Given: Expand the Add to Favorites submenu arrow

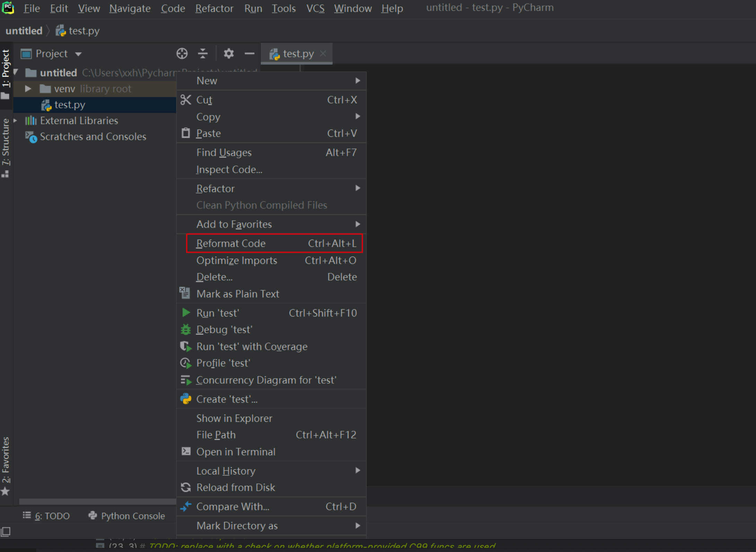Looking at the screenshot, I should click(x=358, y=224).
